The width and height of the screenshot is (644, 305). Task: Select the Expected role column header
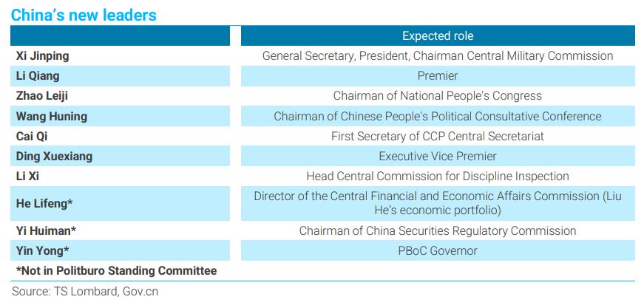click(438, 35)
